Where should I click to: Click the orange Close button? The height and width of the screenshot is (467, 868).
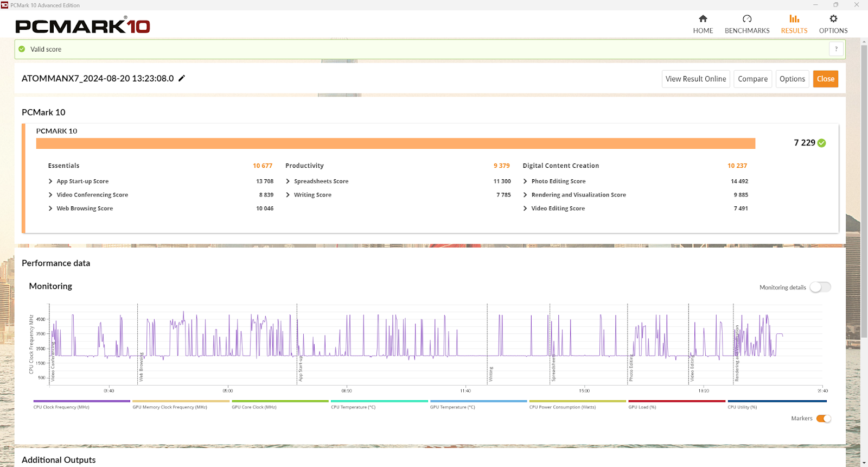tap(826, 79)
